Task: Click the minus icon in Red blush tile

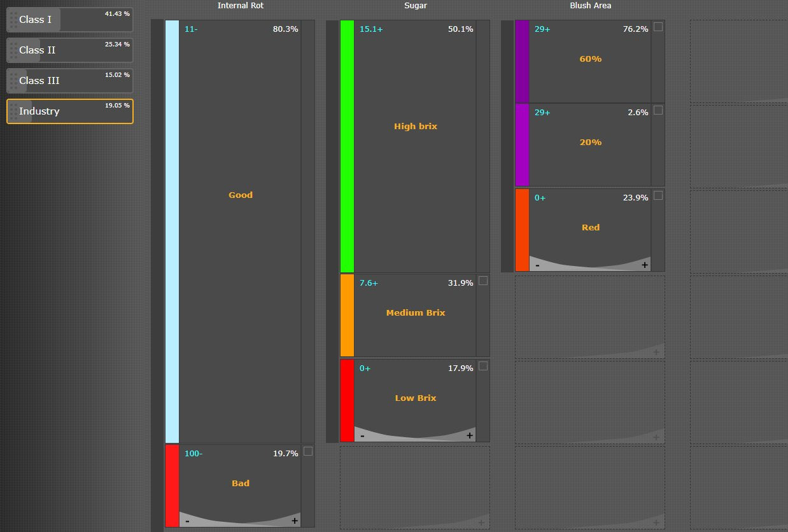Action: [537, 265]
